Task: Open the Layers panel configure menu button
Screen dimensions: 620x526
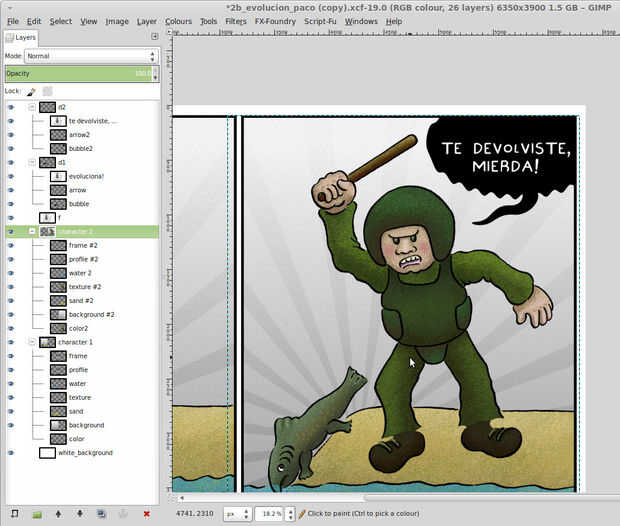Action: [154, 37]
